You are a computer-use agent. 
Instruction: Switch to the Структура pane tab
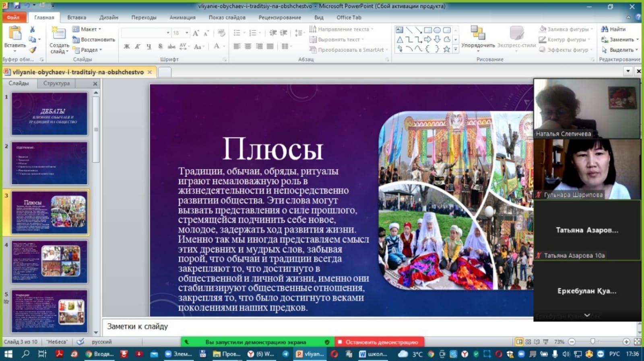click(56, 83)
